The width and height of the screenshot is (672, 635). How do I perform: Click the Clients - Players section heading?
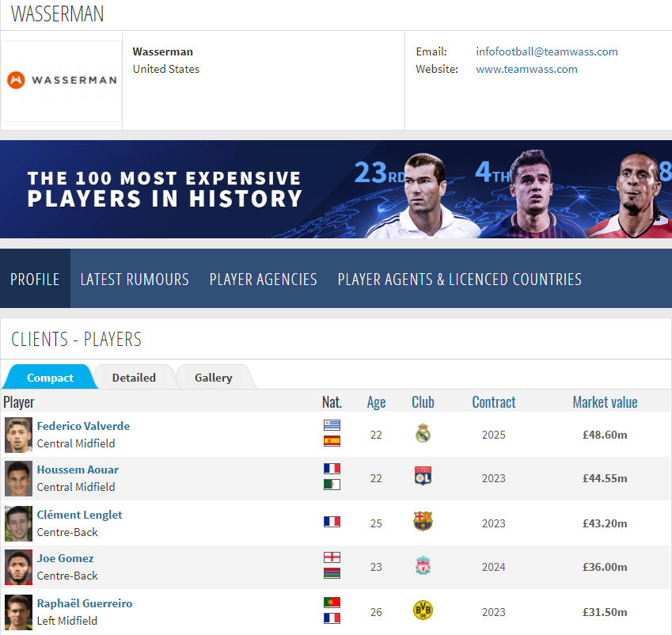pos(76,339)
